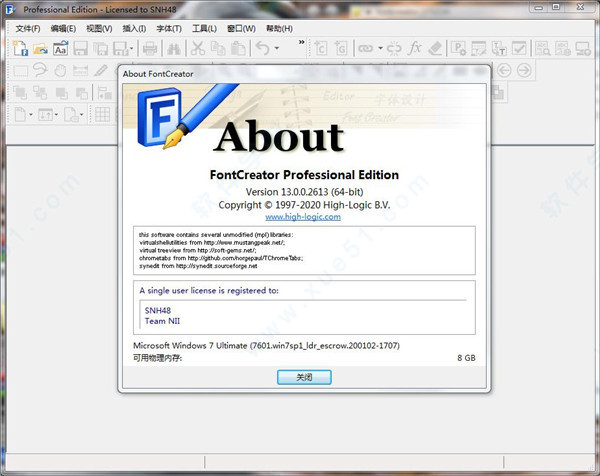Click the Print icon
The width and height of the screenshot is (600, 476).
point(150,49)
